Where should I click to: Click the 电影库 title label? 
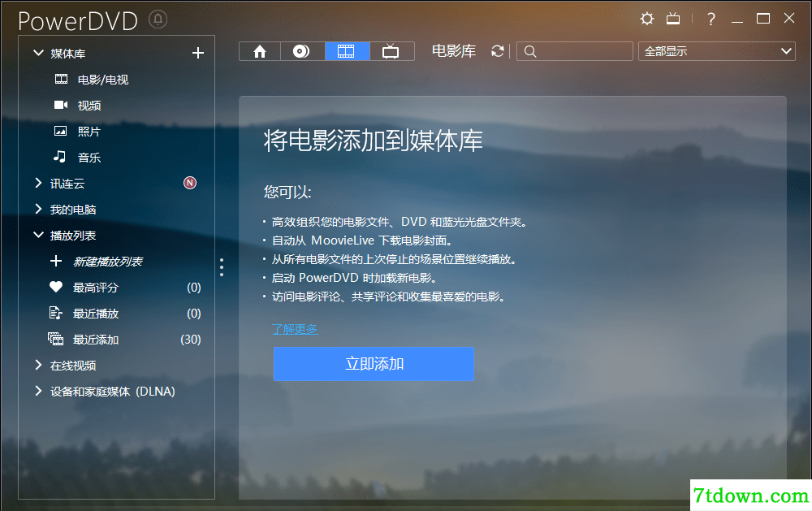[x=454, y=51]
